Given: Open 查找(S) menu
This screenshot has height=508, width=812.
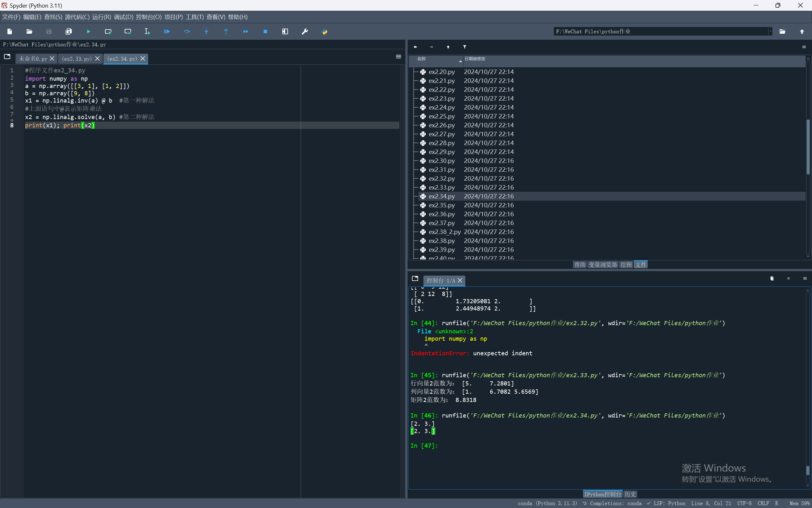Looking at the screenshot, I should pos(53,17).
